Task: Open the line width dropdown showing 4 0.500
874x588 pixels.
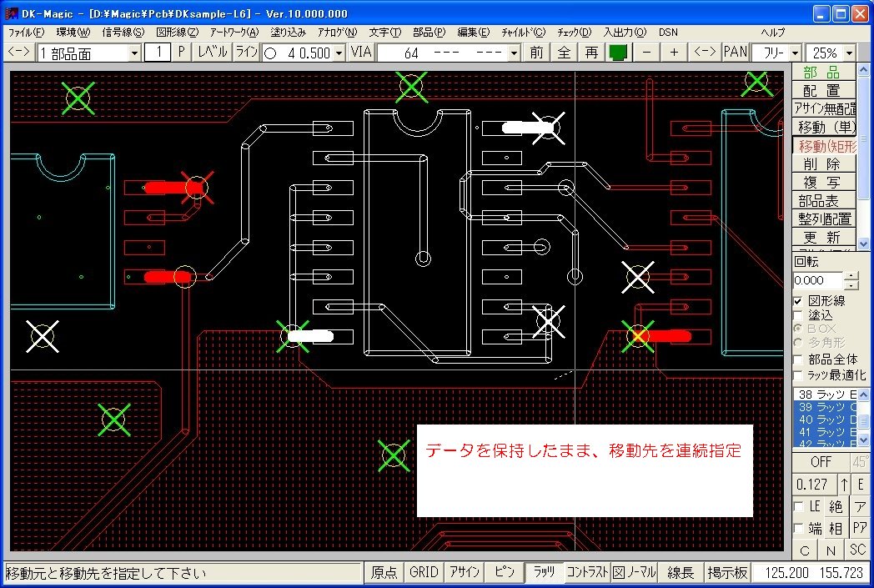Action: pos(339,53)
